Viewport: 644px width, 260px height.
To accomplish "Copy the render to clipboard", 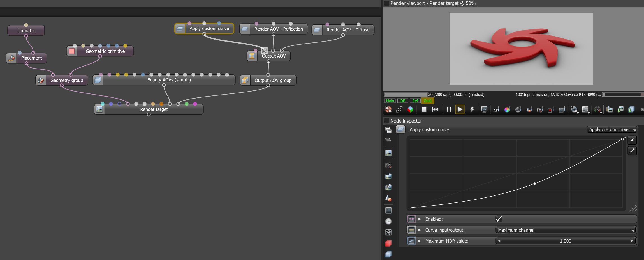I will 609,110.
